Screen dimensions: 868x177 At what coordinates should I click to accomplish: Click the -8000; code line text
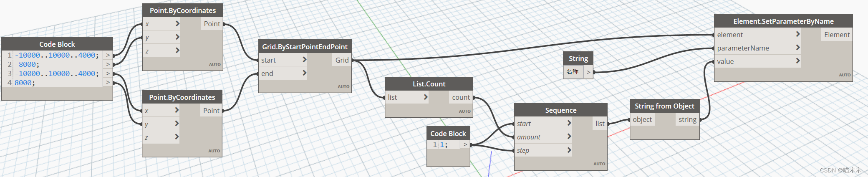coord(27,64)
